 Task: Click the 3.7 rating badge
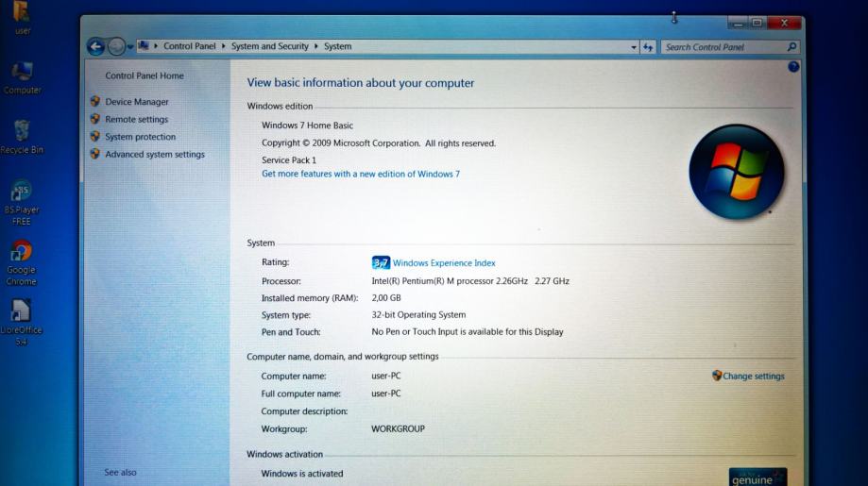pos(381,262)
